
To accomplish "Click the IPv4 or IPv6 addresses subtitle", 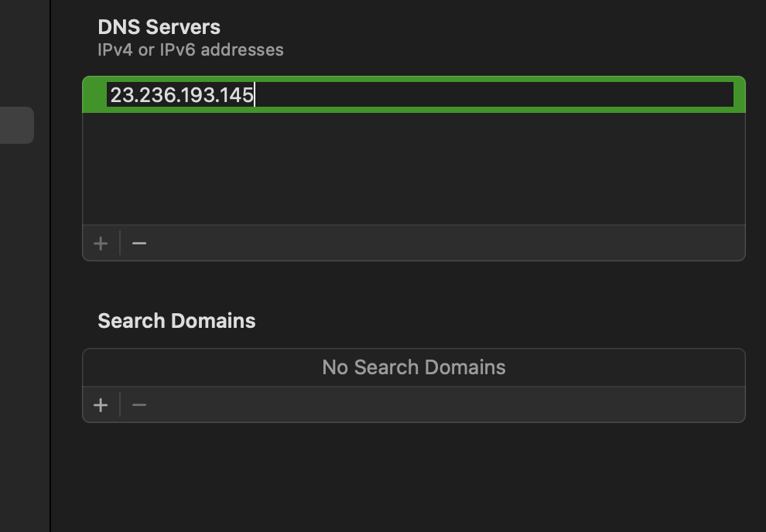I will (x=190, y=49).
